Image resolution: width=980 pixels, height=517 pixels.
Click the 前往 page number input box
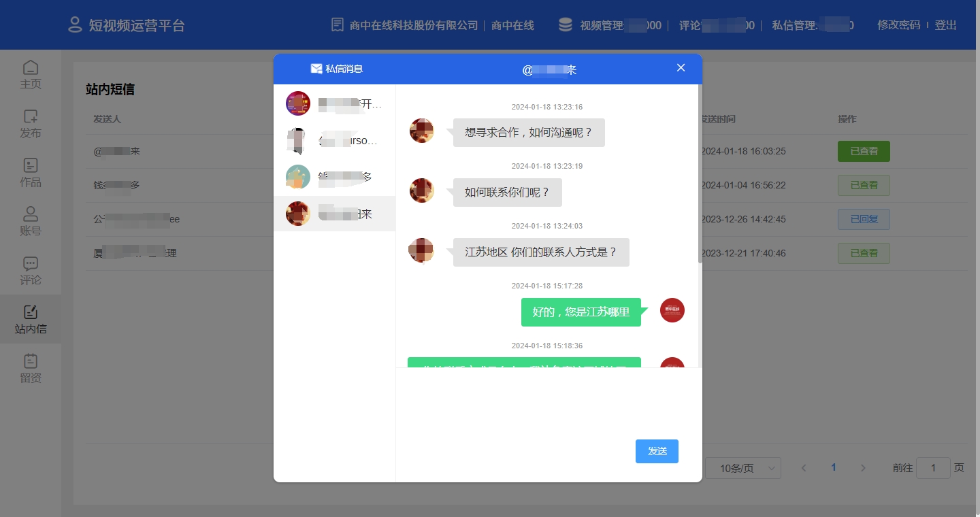tap(933, 468)
